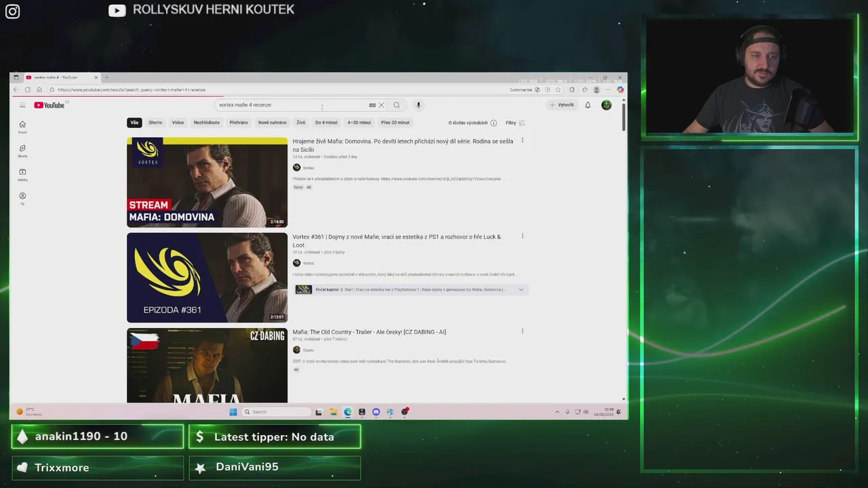The width and height of the screenshot is (868, 488).
Task: Show hidden system tray icons
Action: click(x=557, y=411)
